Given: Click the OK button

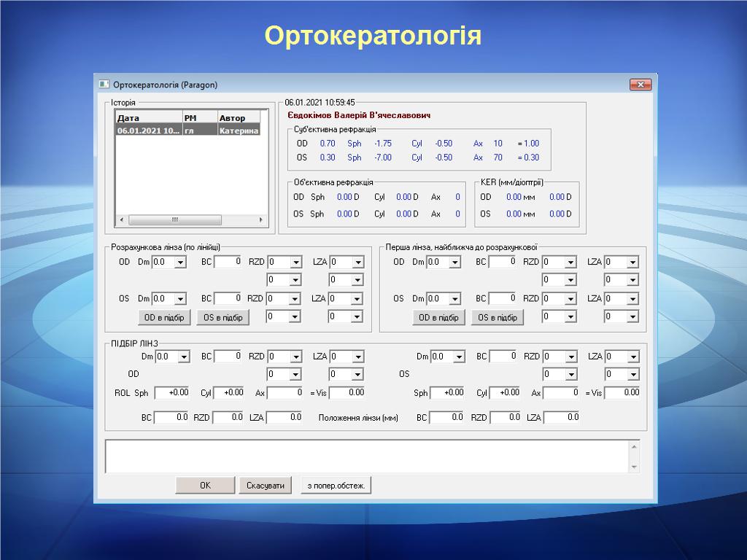Looking at the screenshot, I should coord(205,486).
